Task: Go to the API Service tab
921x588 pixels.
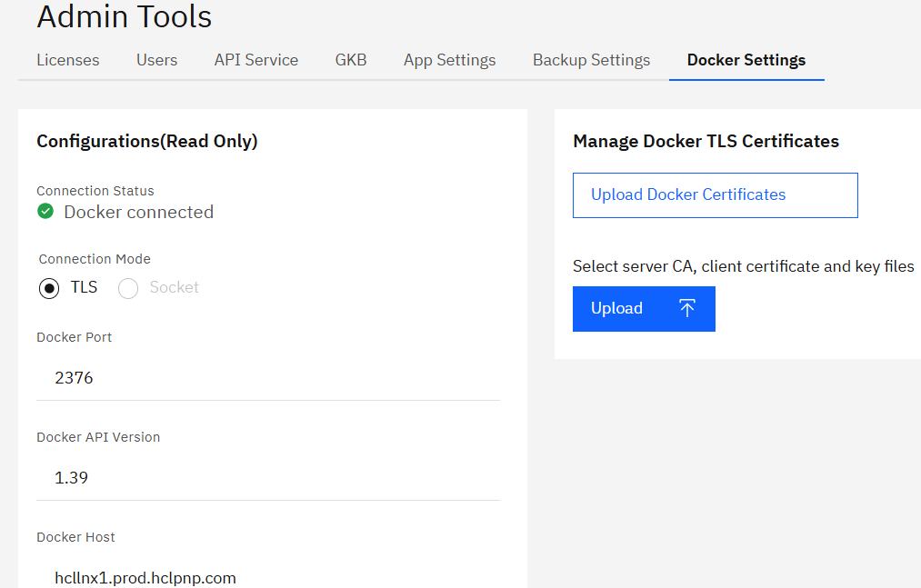Action: 255,60
